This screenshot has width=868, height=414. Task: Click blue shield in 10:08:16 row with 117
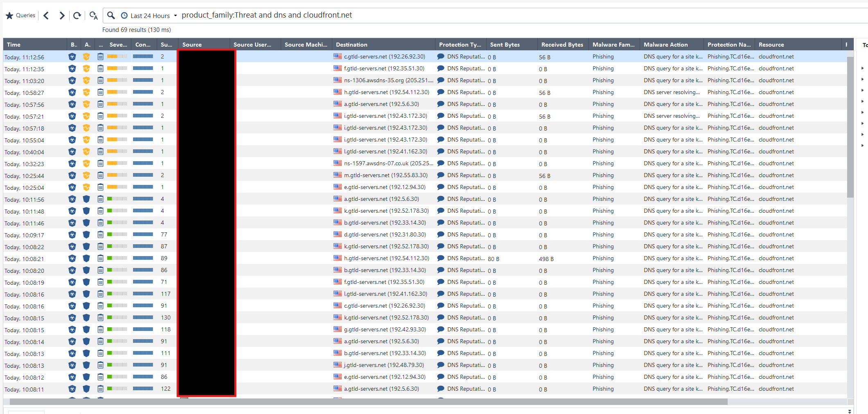(x=86, y=294)
